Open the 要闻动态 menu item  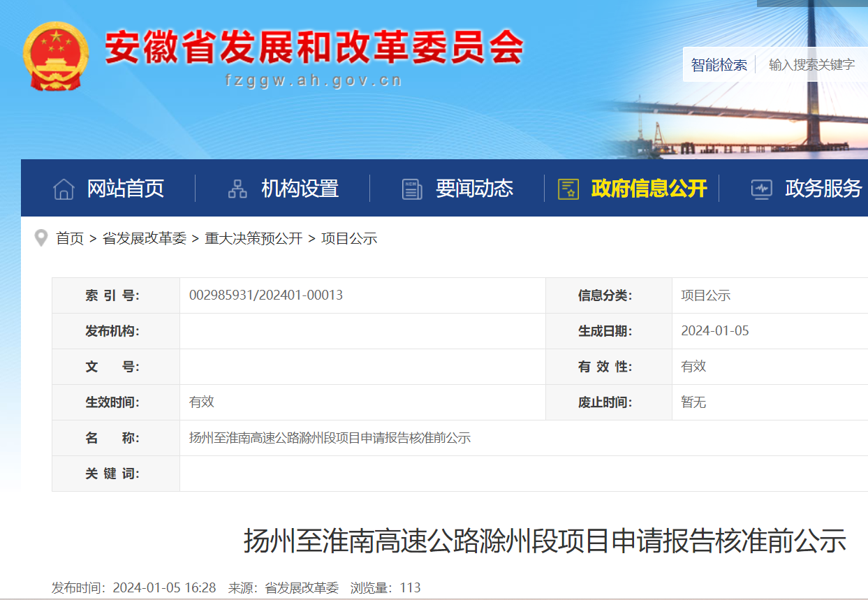click(475, 189)
